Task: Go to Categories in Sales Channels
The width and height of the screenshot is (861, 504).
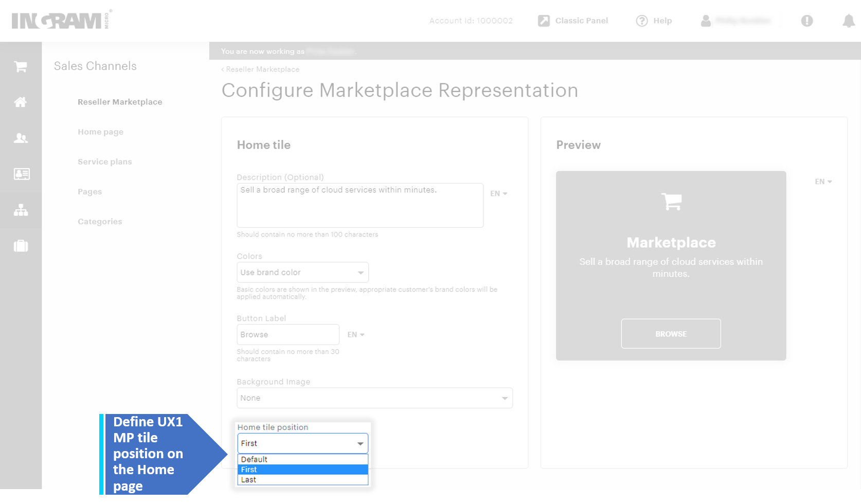Action: [100, 222]
